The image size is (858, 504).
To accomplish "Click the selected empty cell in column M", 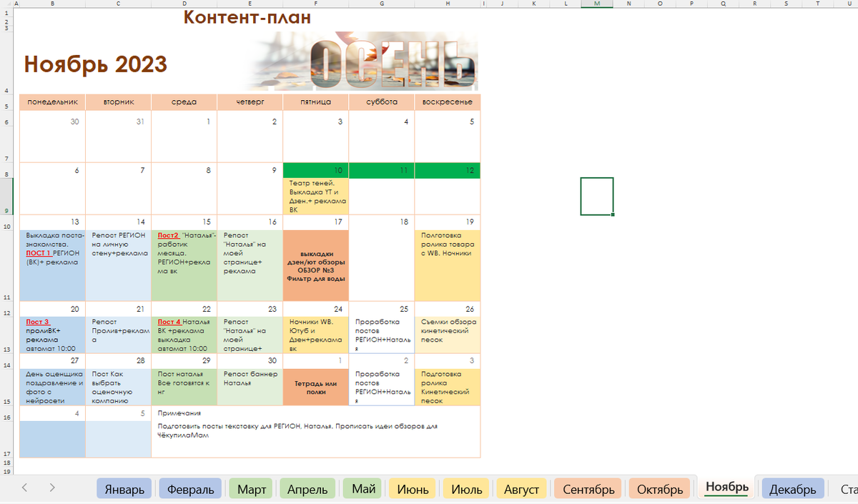I will pyautogui.click(x=597, y=197).
